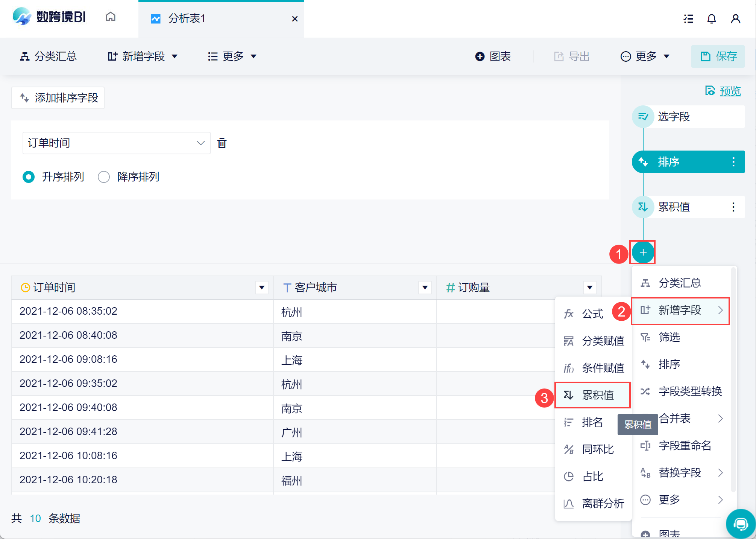Click the plus icon to add step
This screenshot has width=756, height=539.
[643, 252]
